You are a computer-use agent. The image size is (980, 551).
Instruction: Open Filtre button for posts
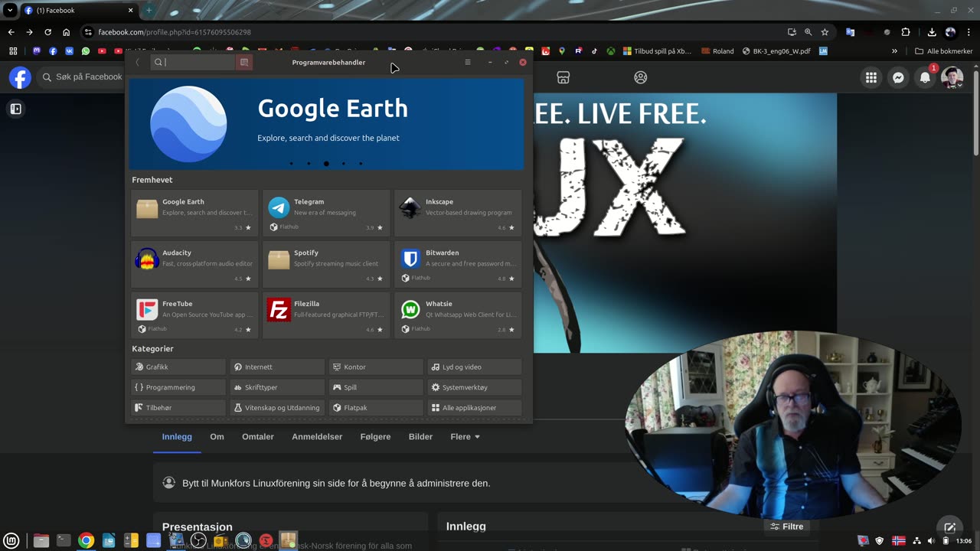click(x=787, y=527)
